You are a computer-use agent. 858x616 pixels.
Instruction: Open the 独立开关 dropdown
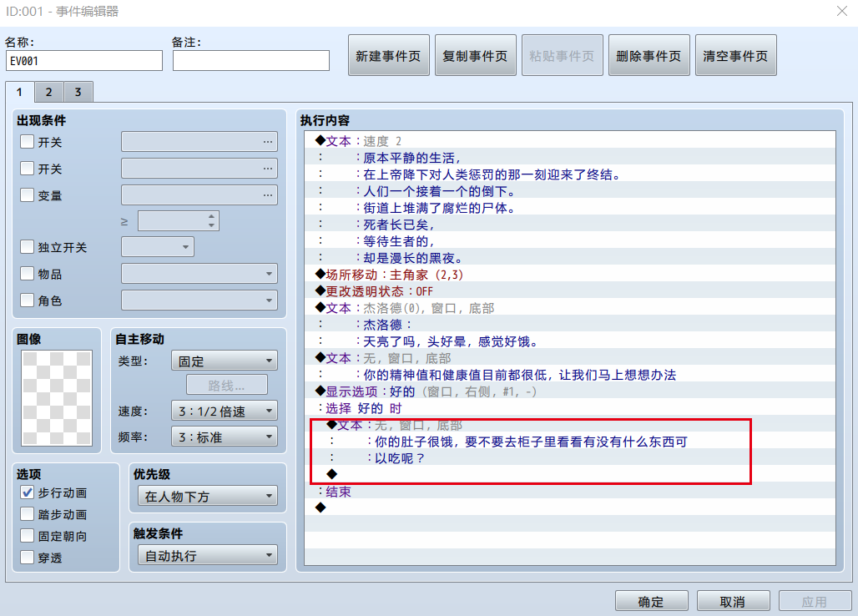(x=158, y=247)
